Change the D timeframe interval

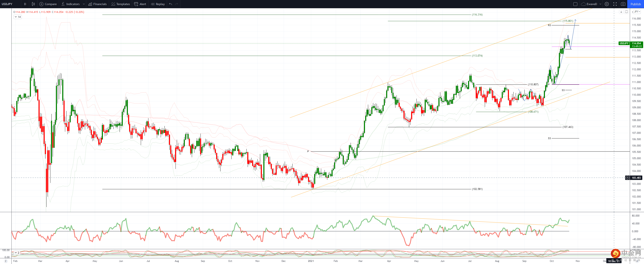tap(25, 4)
